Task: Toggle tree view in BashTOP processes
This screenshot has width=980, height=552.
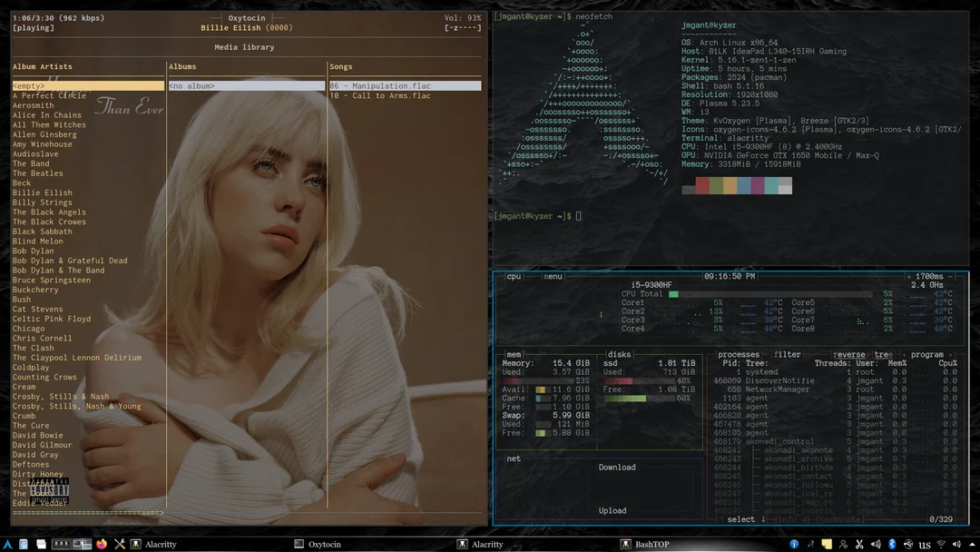Action: (882, 354)
